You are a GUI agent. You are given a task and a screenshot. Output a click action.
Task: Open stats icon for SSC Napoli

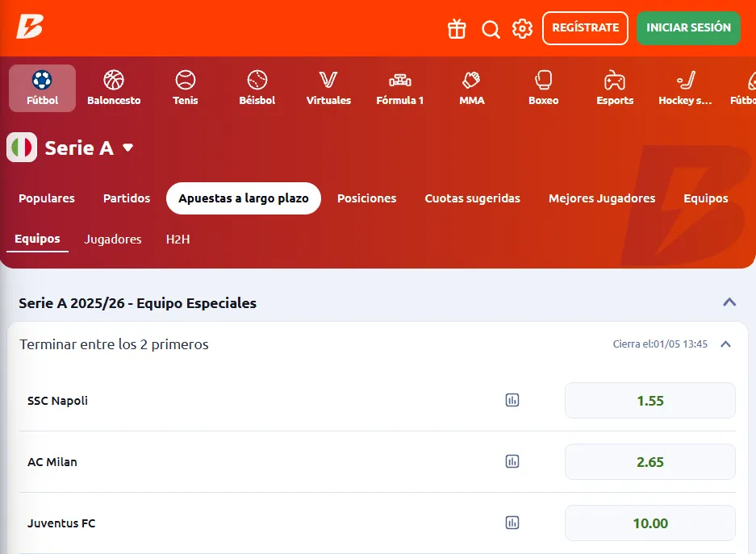point(512,400)
